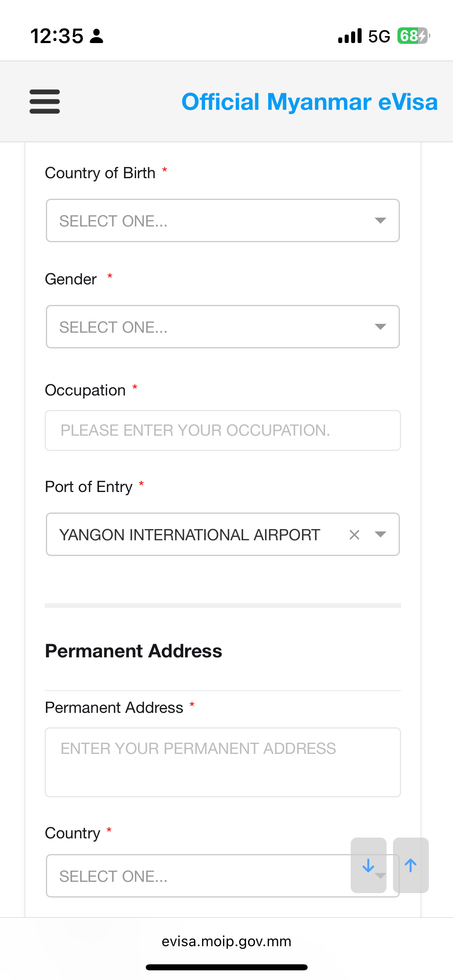Tap the 5G network indicator

[379, 36]
